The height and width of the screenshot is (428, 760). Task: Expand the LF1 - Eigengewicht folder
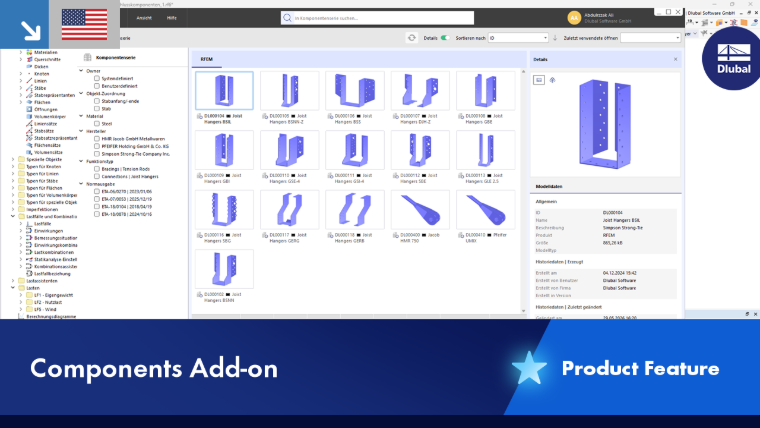[21, 295]
